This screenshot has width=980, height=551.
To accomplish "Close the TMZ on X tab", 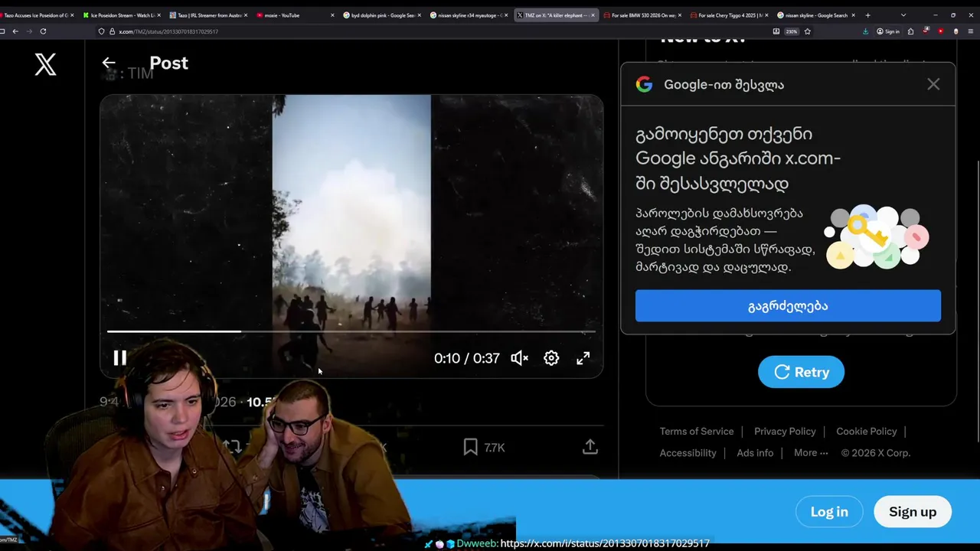I will click(x=593, y=15).
